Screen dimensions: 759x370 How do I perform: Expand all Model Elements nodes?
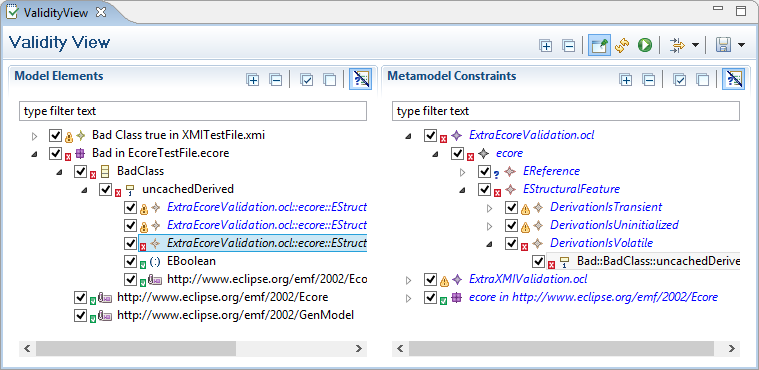[253, 79]
